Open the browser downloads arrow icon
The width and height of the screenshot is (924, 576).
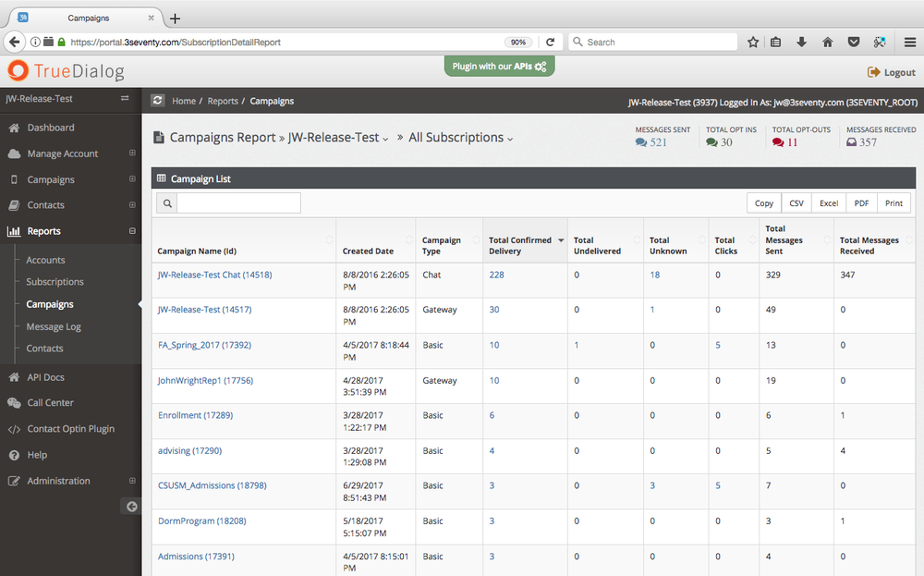tap(801, 42)
